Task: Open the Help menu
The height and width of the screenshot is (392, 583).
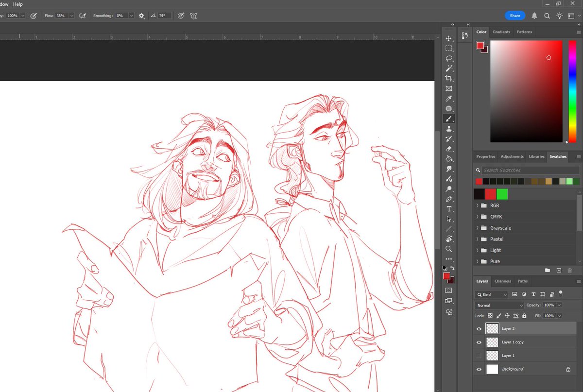Action: click(x=18, y=4)
